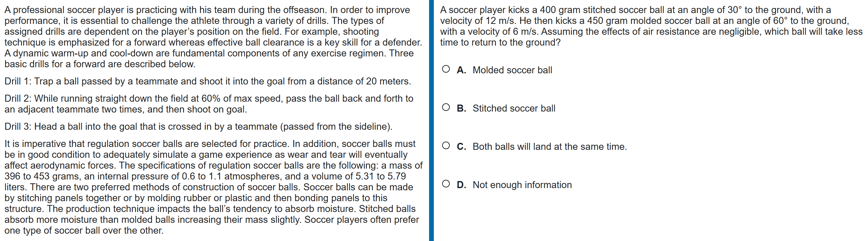Choose radio button for answer C

pyautogui.click(x=446, y=146)
